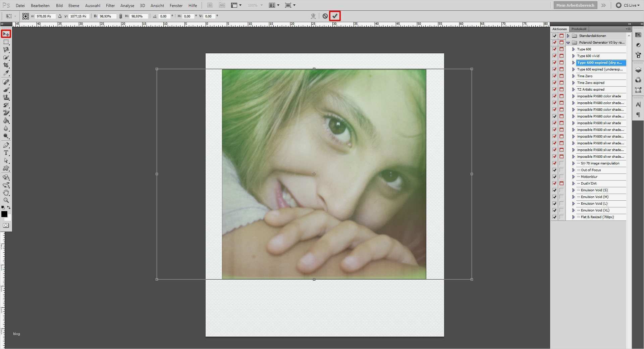Click the foreground color swatch
Image resolution: width=644 pixels, height=349 pixels.
pos(5,214)
